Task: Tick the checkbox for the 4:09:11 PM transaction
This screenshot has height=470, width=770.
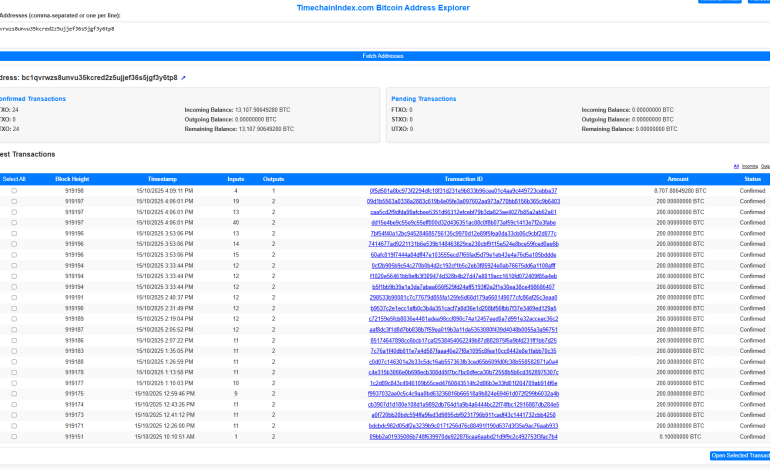Action: 14,190
